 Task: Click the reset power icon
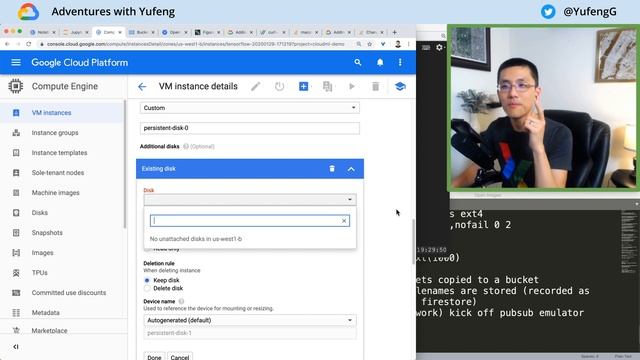[x=279, y=87]
